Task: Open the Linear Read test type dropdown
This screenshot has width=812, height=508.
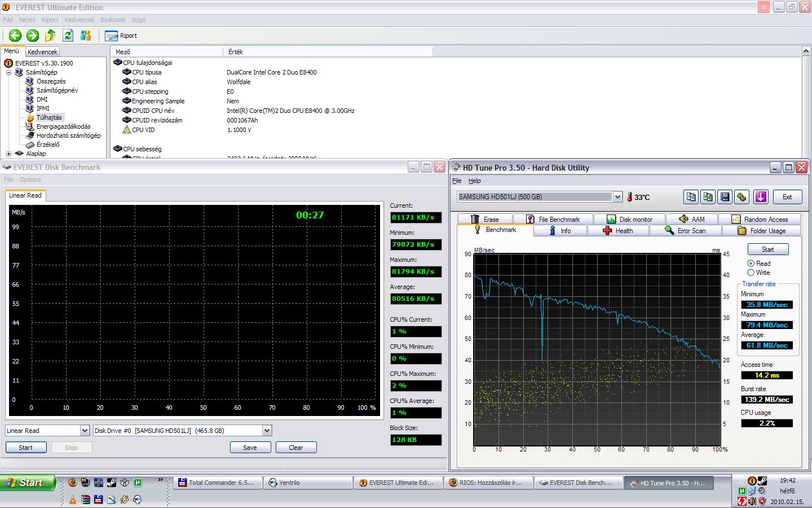Action: pos(85,431)
